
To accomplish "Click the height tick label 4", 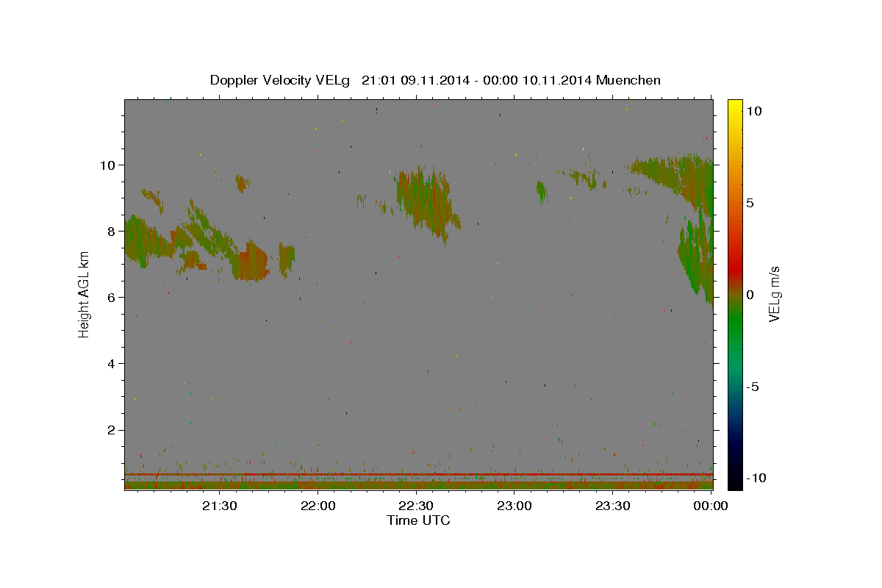I will coord(111,363).
